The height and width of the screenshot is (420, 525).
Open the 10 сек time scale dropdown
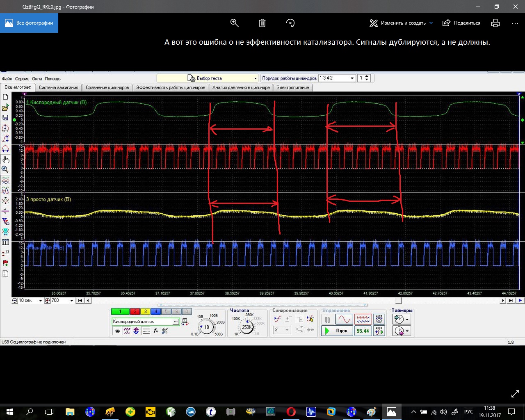(x=31, y=301)
